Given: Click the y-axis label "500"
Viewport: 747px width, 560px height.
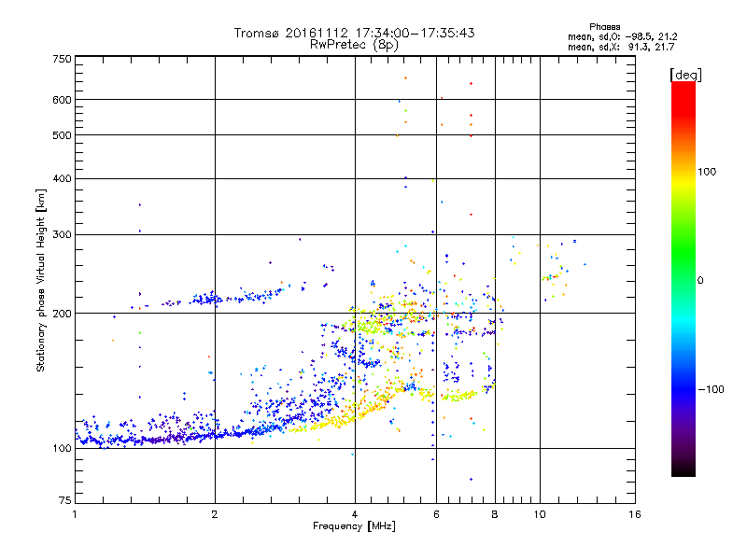Looking at the screenshot, I should coord(62,135).
